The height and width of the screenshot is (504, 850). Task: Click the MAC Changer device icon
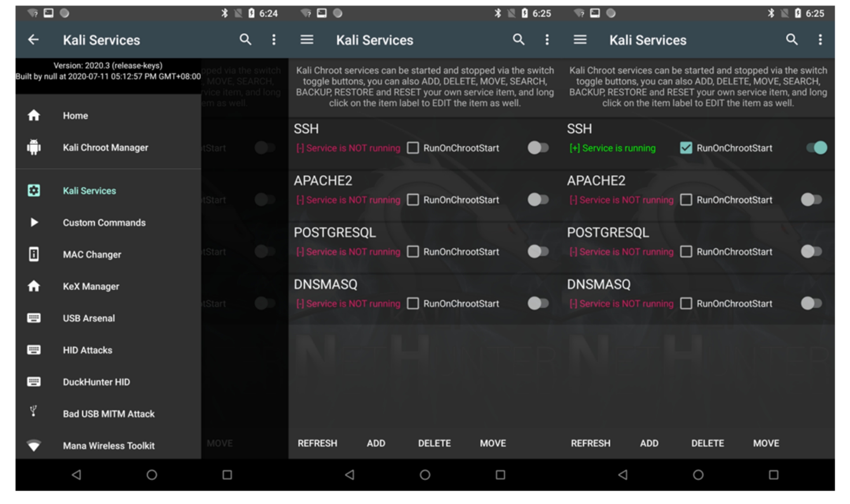point(34,254)
